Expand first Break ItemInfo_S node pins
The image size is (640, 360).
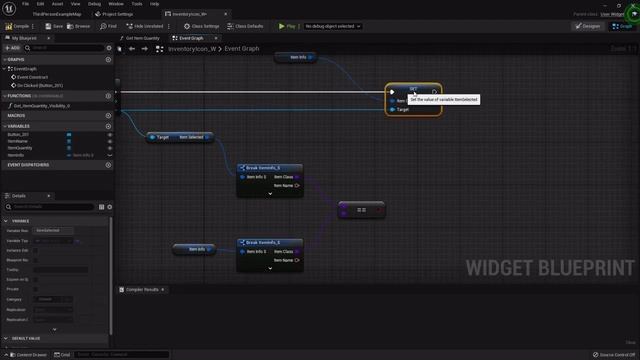270,194
